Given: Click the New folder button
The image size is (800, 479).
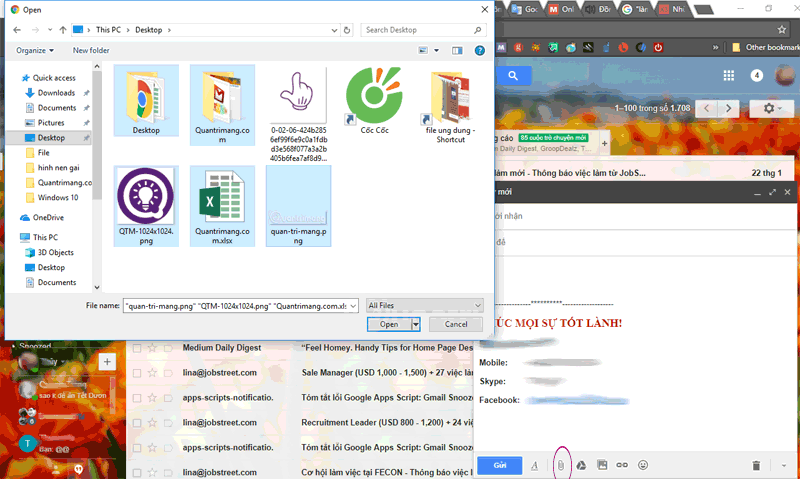Looking at the screenshot, I should (91, 51).
